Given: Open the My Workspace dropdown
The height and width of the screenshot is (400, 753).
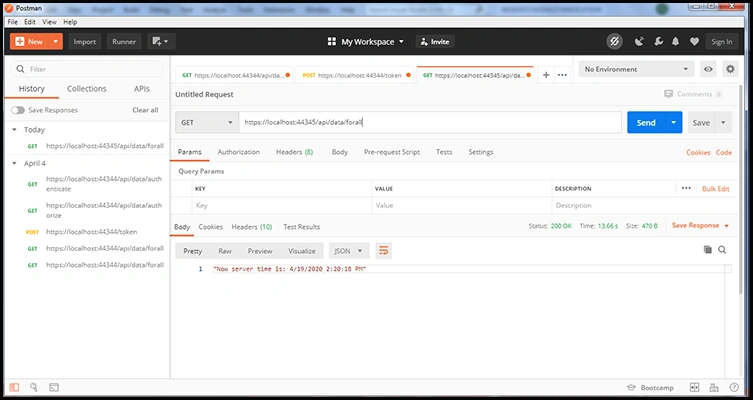Looking at the screenshot, I should (365, 42).
